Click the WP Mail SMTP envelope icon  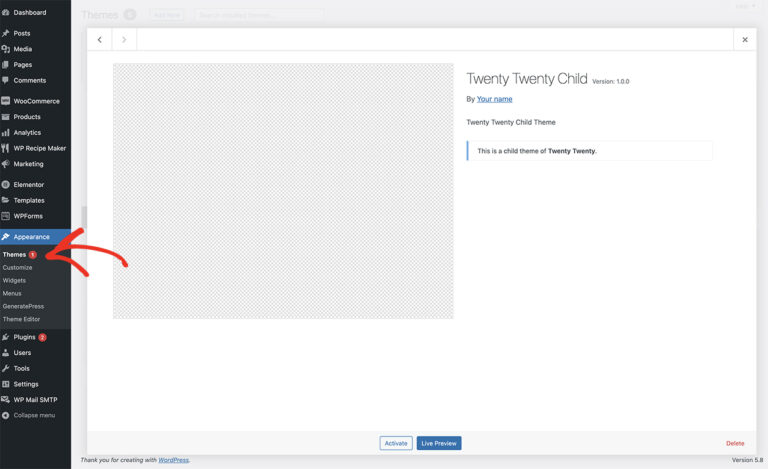[x=6, y=400]
